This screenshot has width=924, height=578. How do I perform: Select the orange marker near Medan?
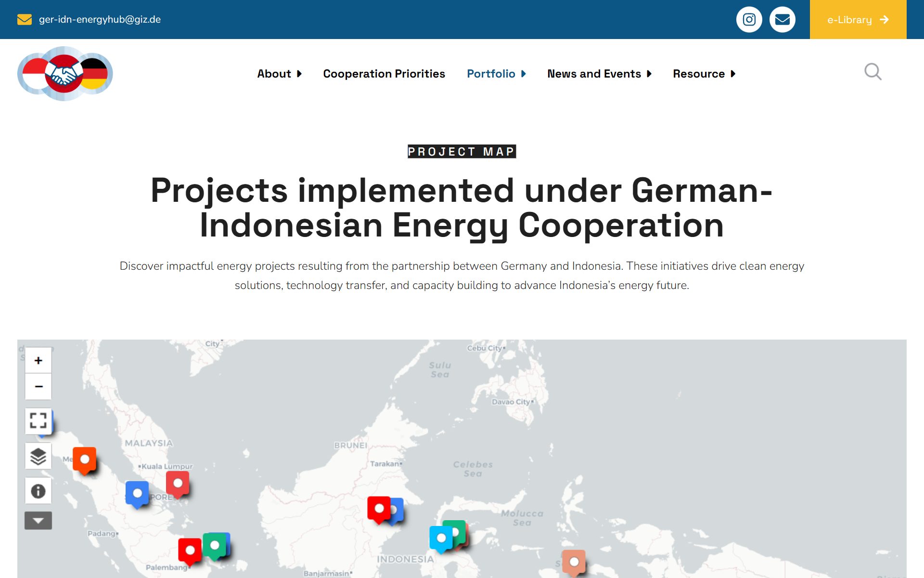[85, 460]
